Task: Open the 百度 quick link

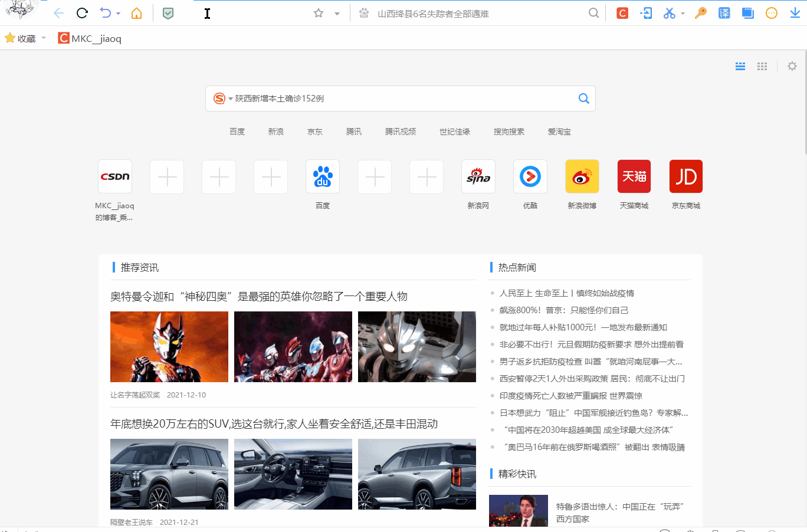Action: [237, 132]
